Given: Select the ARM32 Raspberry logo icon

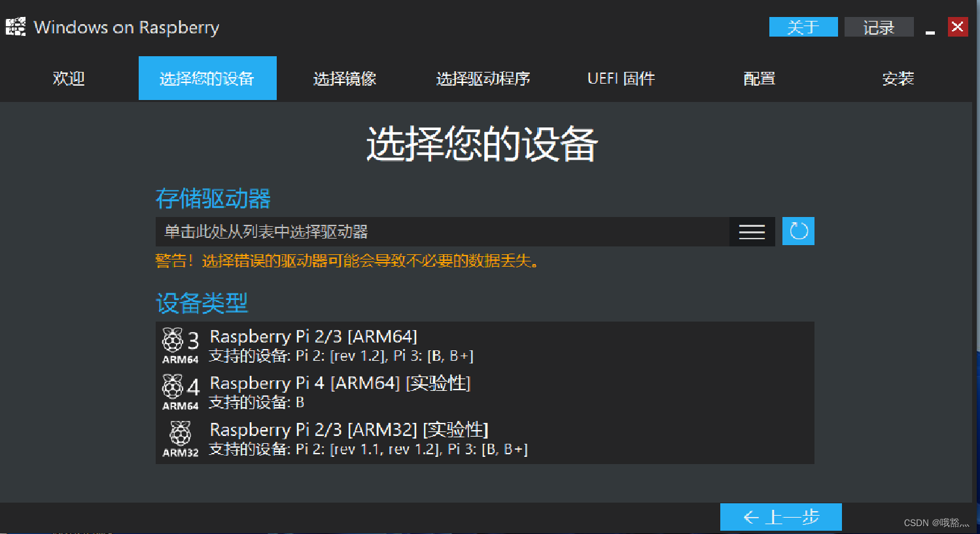Looking at the screenshot, I should coord(181,439).
